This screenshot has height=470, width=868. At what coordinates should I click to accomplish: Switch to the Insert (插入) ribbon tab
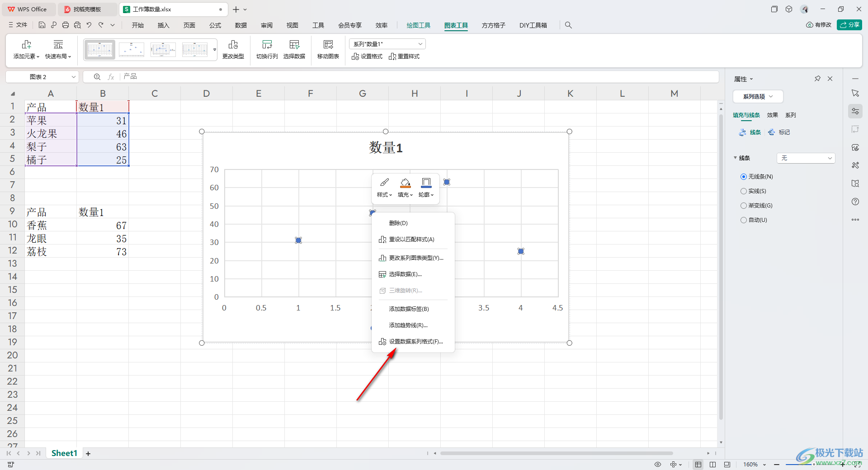(x=164, y=25)
